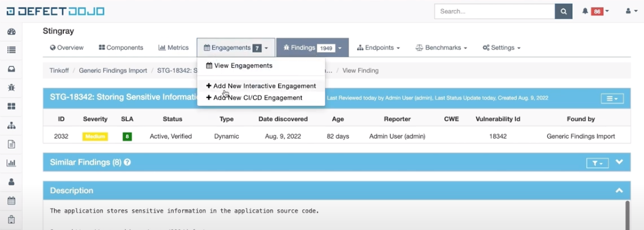
Task: Open the finding actions hamburger dropdown
Action: [612, 98]
